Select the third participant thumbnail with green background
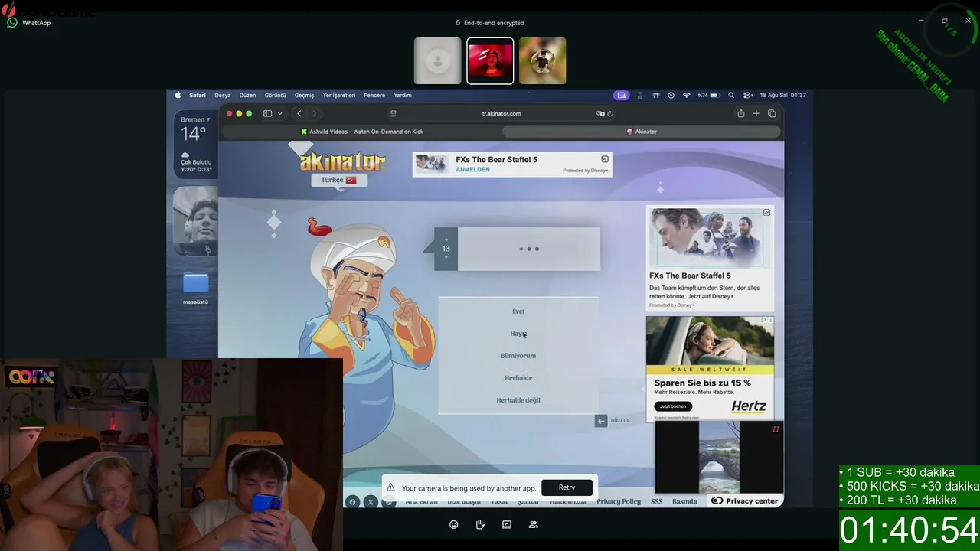 point(543,60)
